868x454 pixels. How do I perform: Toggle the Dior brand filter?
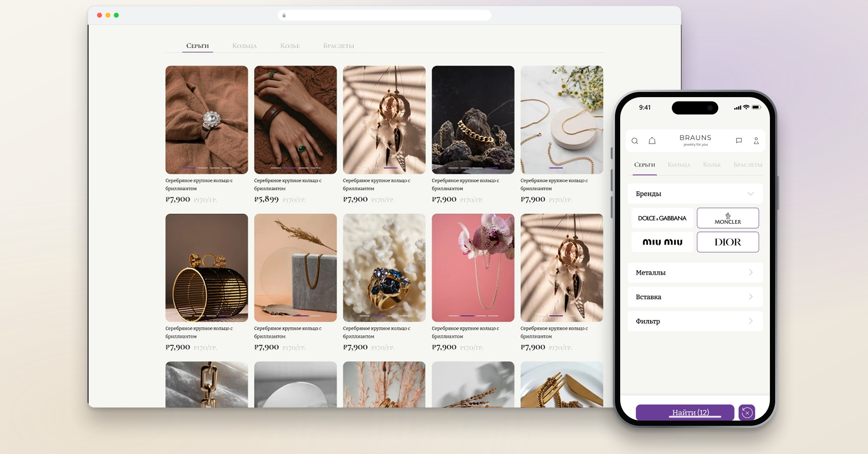[728, 242]
